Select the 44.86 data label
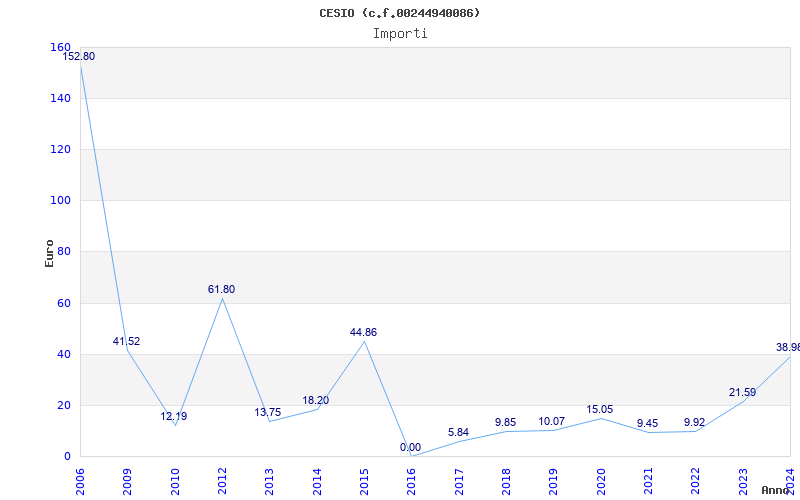The image size is (800, 500). (x=363, y=332)
